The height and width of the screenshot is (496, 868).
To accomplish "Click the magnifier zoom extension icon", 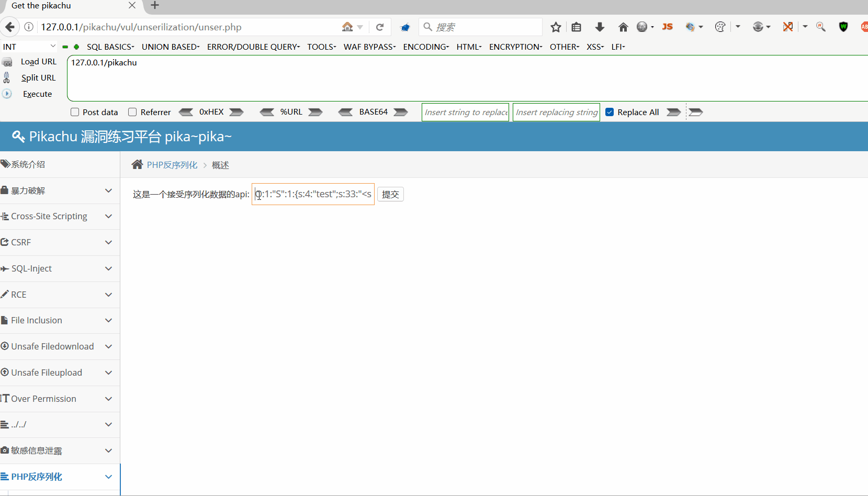I will [821, 27].
